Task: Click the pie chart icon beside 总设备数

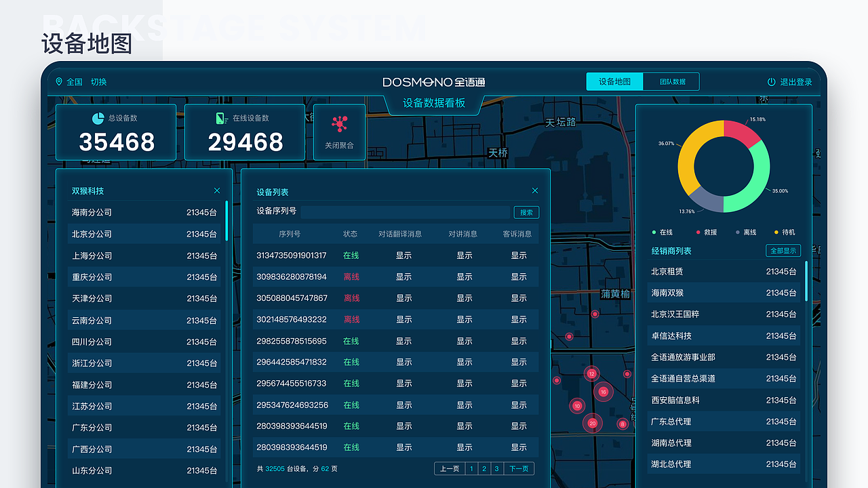Action: point(98,119)
